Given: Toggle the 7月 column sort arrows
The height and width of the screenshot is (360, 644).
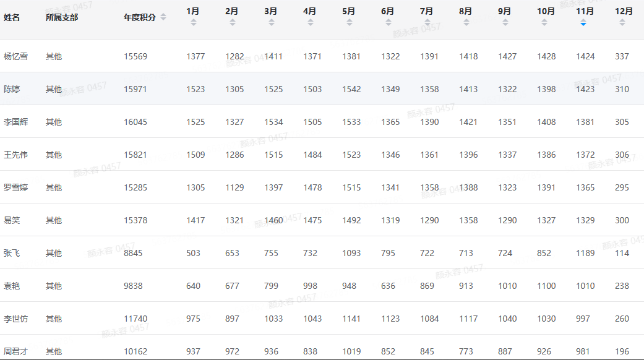Looking at the screenshot, I should coord(427,23).
